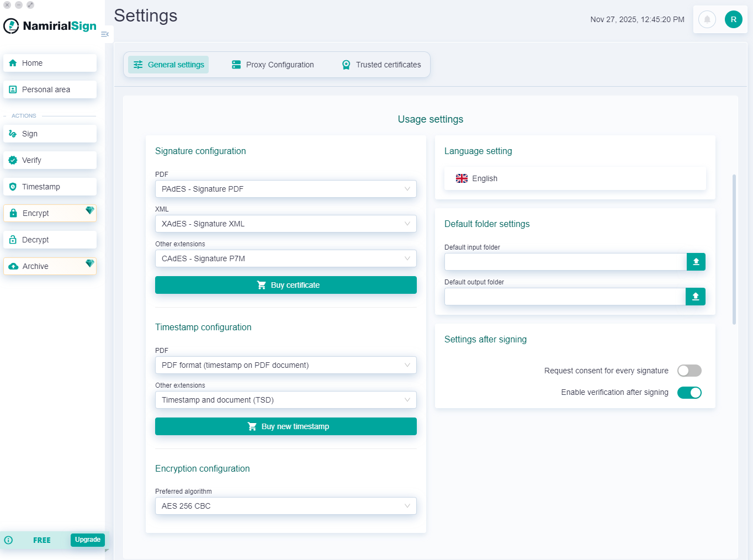The height and width of the screenshot is (560, 753).
Task: Expand the XAdES Signature XML dropdown
Action: 285,224
